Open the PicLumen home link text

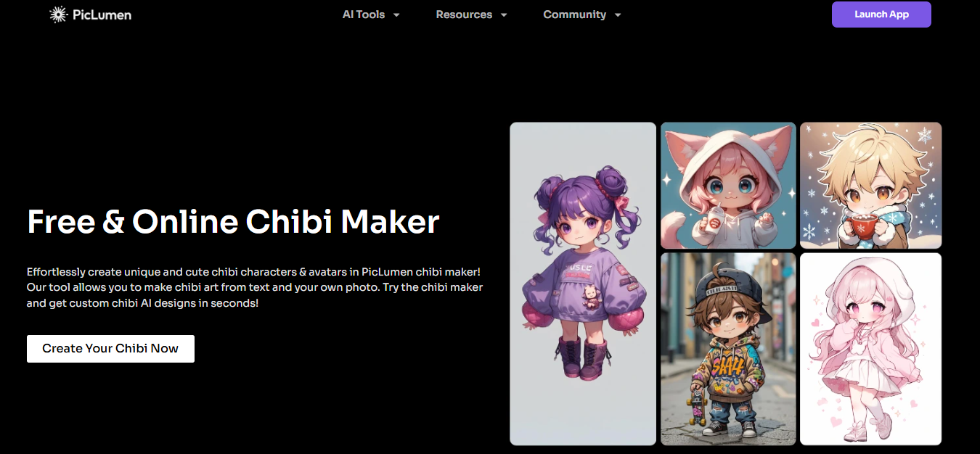coord(102,15)
